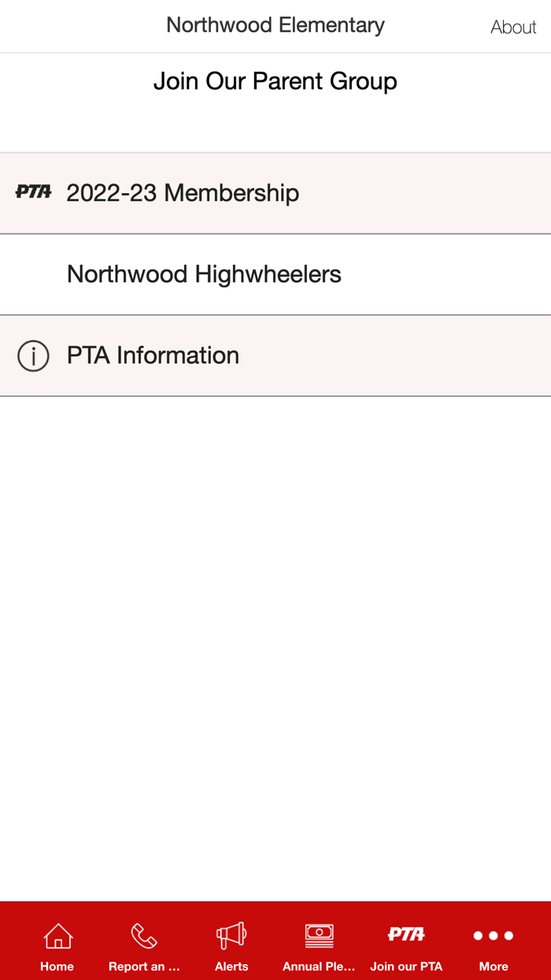Image resolution: width=551 pixels, height=980 pixels.
Task: View the PTA Information entry
Action: pyautogui.click(x=153, y=356)
